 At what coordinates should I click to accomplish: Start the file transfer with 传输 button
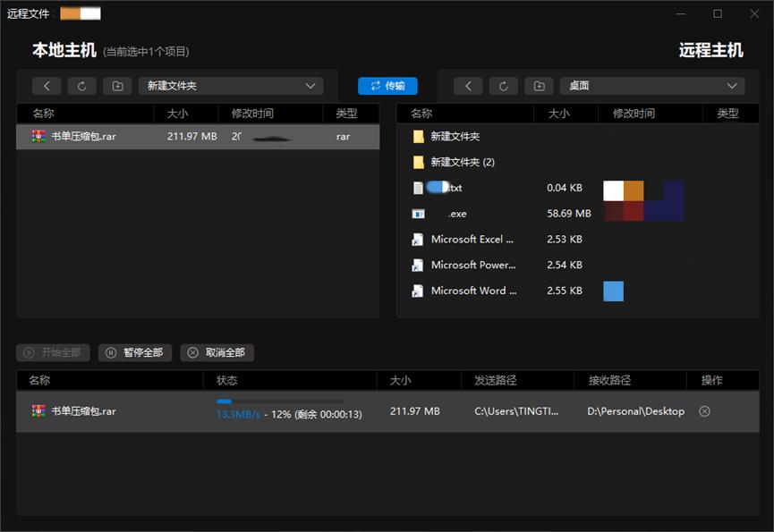[387, 86]
